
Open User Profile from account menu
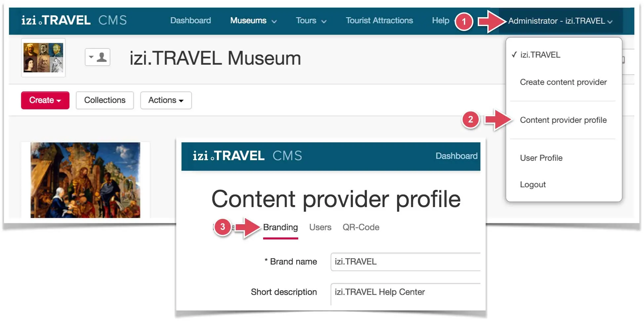(x=541, y=158)
